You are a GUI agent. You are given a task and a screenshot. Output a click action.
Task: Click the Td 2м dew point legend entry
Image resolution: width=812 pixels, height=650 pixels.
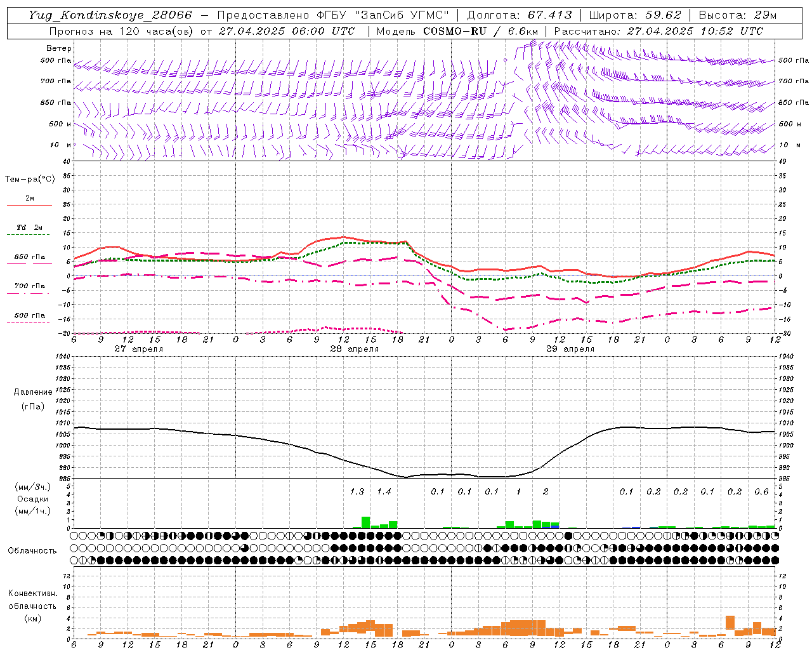click(30, 227)
